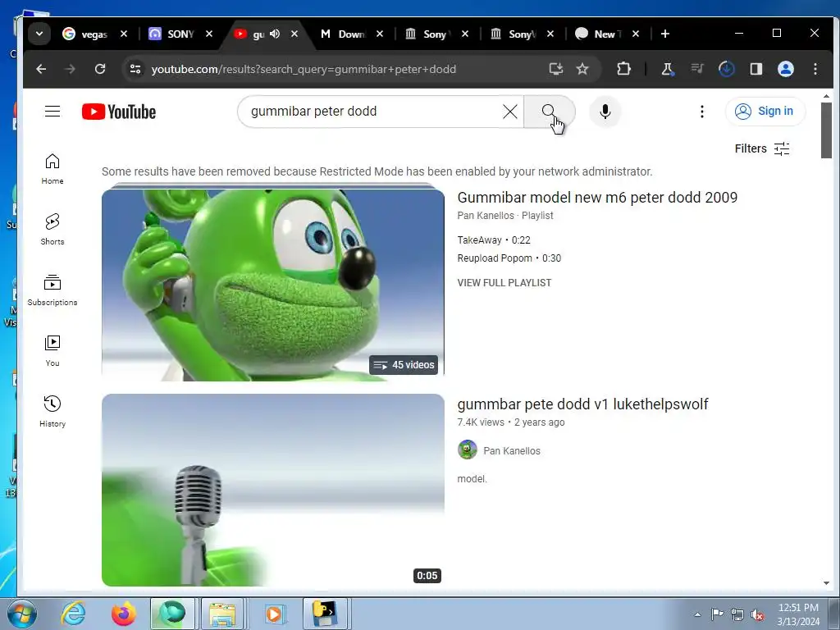Reload the page with refresh icon
This screenshot has width=840, height=630.
(100, 69)
